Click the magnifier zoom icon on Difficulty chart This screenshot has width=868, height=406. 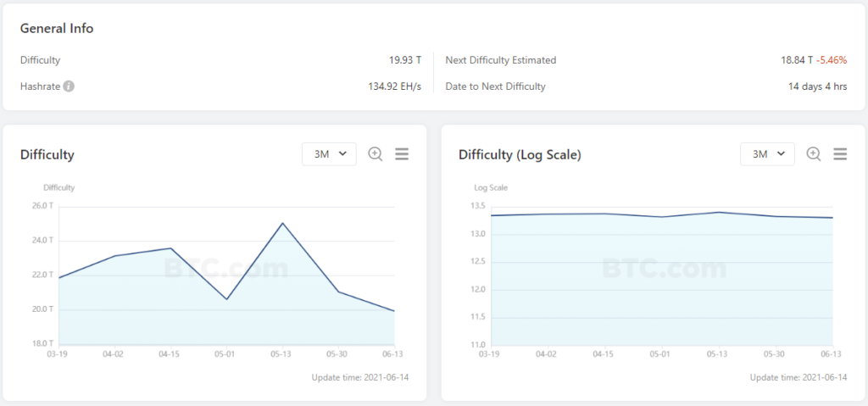(x=376, y=154)
